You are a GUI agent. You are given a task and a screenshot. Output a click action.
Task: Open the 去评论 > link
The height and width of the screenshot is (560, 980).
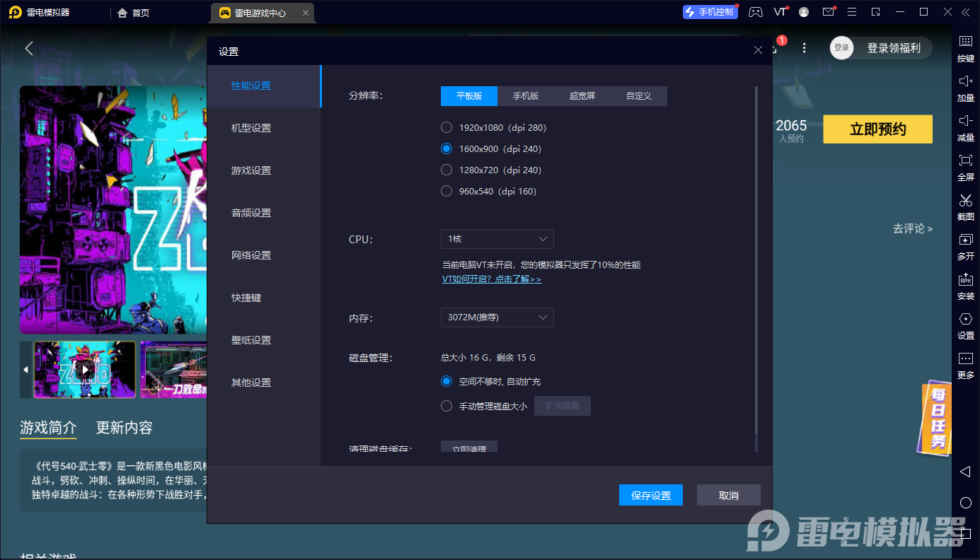[913, 228]
